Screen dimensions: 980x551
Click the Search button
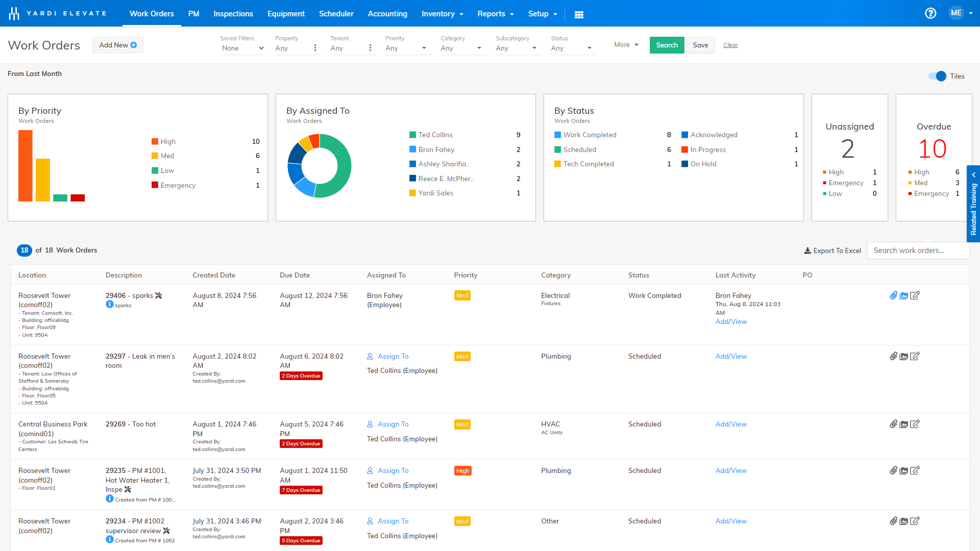click(667, 45)
